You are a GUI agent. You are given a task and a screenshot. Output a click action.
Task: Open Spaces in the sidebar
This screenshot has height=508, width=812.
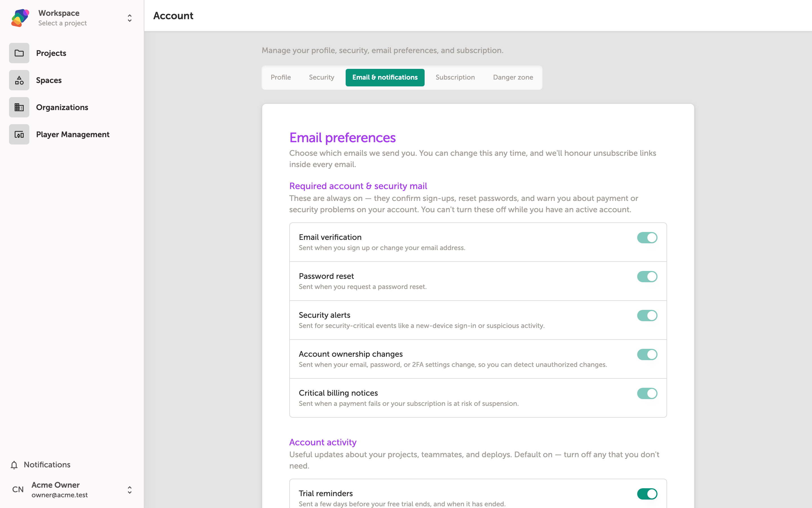click(x=72, y=80)
